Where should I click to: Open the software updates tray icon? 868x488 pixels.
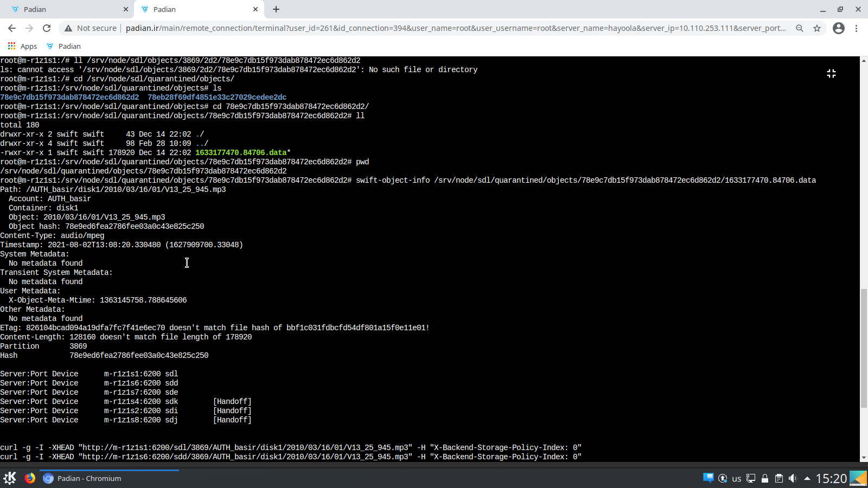coord(723,478)
